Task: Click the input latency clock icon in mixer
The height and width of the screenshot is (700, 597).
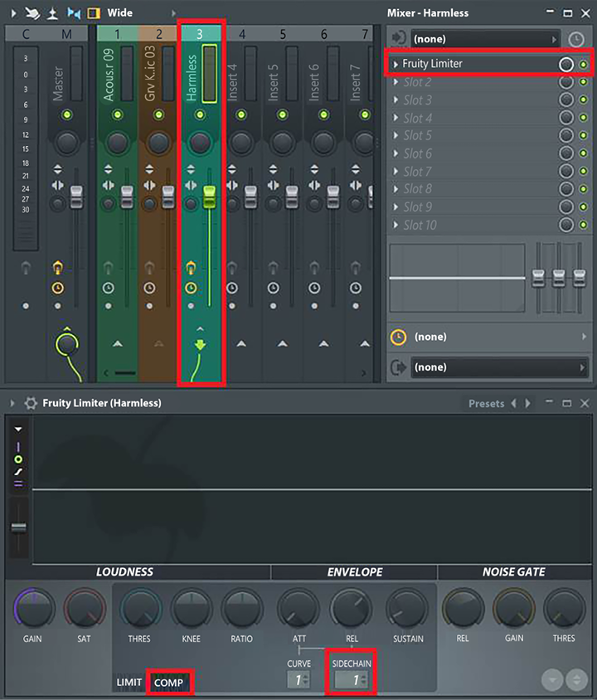Action: (576, 40)
